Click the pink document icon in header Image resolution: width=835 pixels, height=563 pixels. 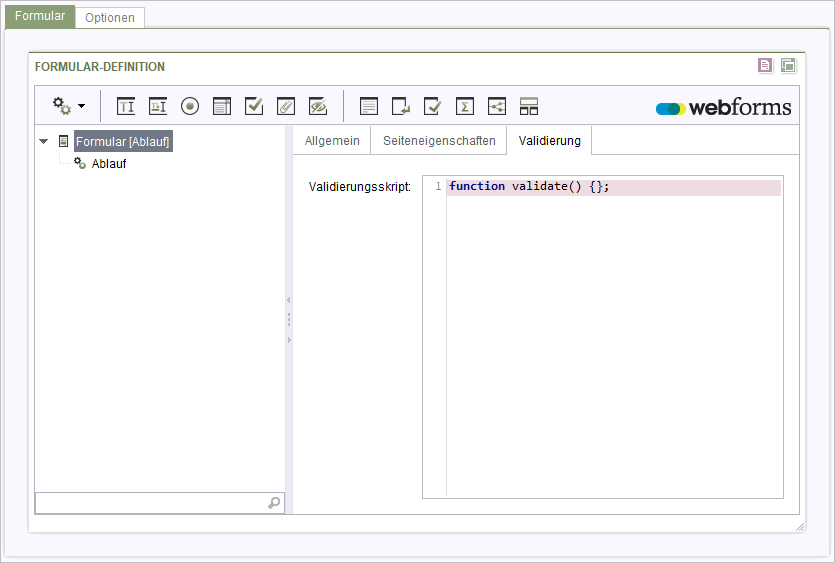(x=765, y=66)
